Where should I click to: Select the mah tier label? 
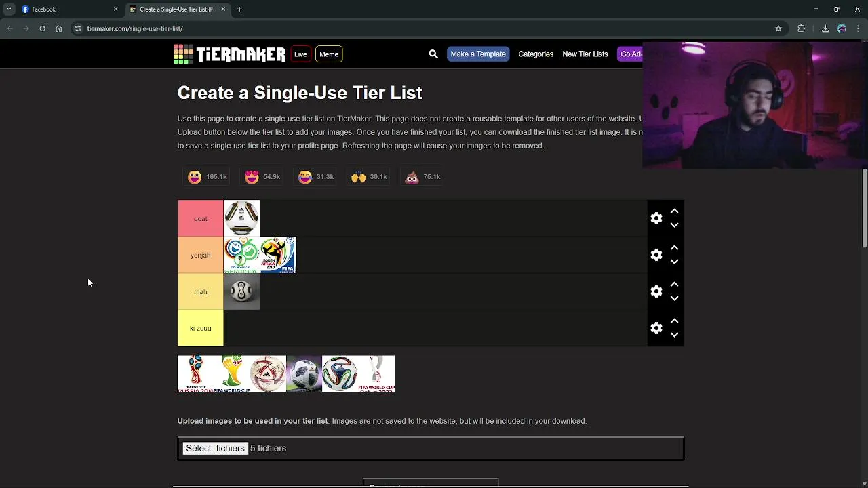click(201, 291)
